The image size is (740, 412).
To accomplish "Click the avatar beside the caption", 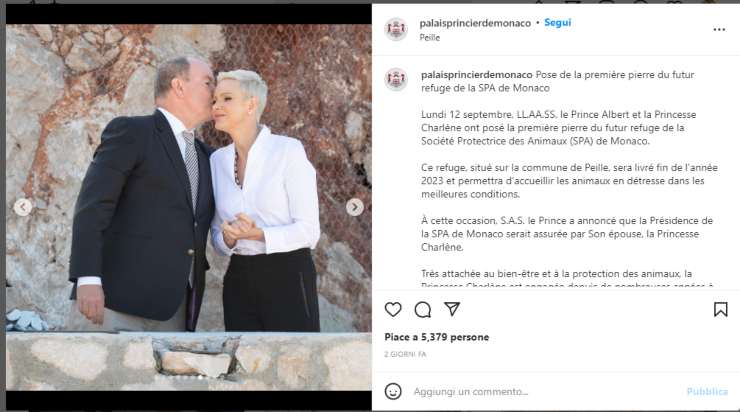I will pyautogui.click(x=396, y=79).
